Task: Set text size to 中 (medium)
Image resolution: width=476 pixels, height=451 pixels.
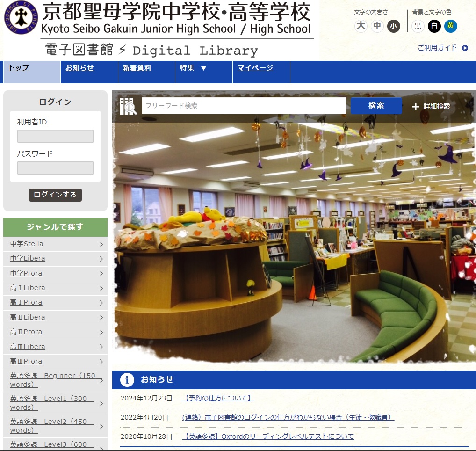Action: coord(377,26)
